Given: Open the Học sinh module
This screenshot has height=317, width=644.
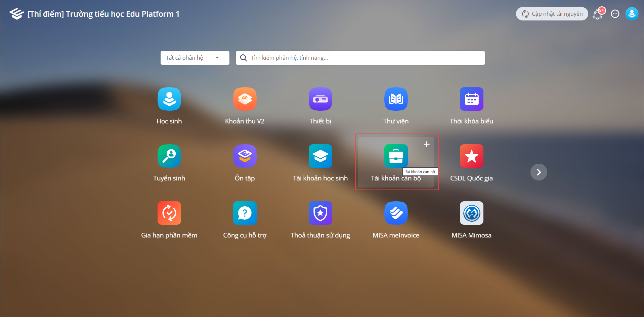Looking at the screenshot, I should coord(169,99).
